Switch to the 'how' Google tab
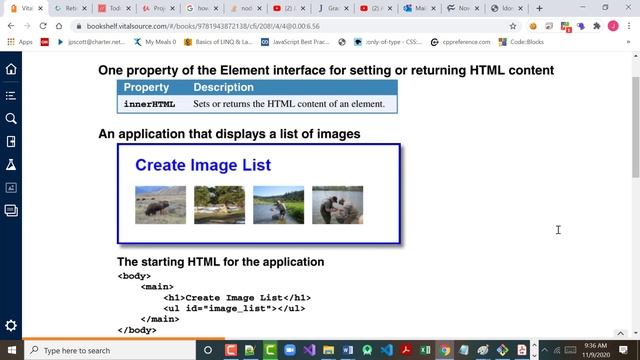Image resolution: width=640 pixels, height=360 pixels. (x=202, y=8)
